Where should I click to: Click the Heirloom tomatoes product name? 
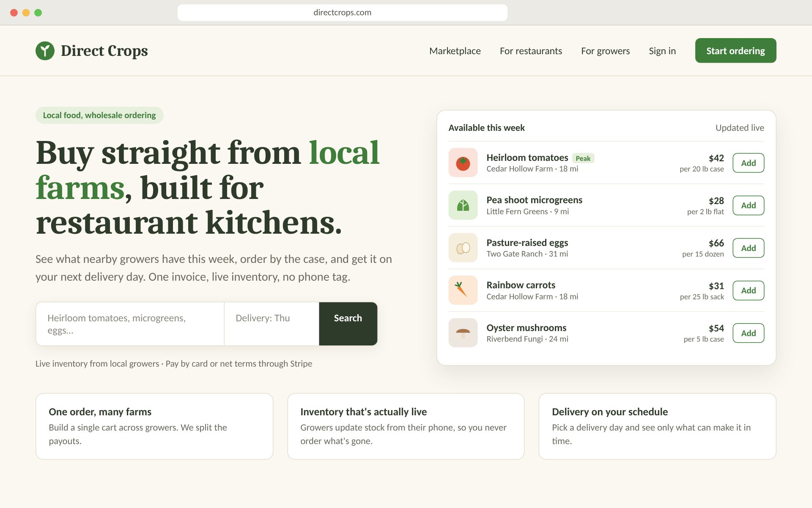[x=527, y=157]
